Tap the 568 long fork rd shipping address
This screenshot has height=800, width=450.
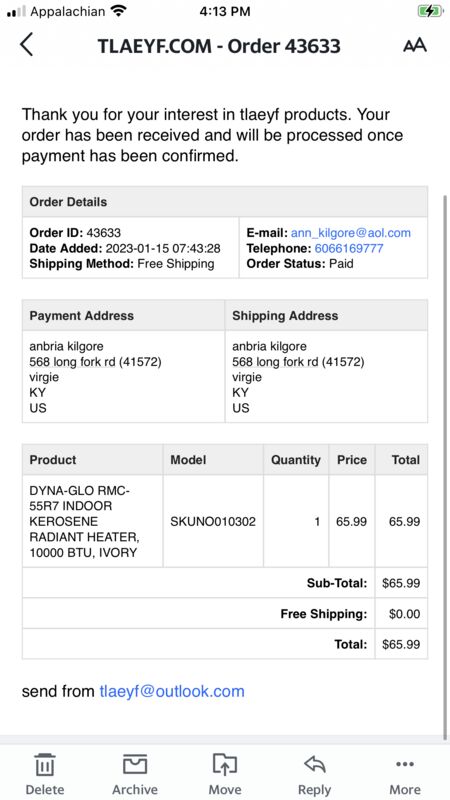[x=298, y=362]
